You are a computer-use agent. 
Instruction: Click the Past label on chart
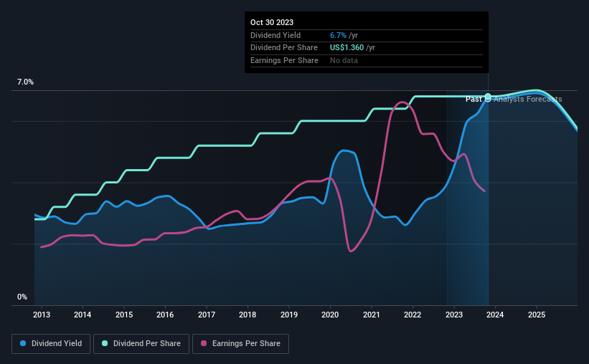pyautogui.click(x=473, y=99)
